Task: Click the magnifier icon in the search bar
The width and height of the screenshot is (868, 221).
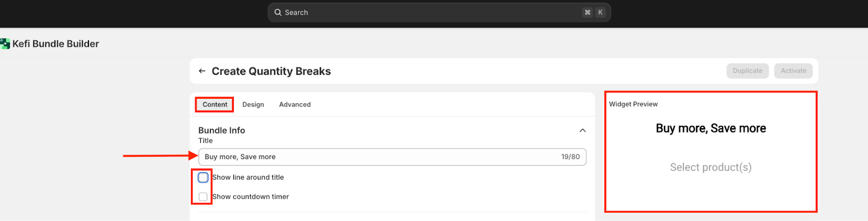Action: coord(278,12)
